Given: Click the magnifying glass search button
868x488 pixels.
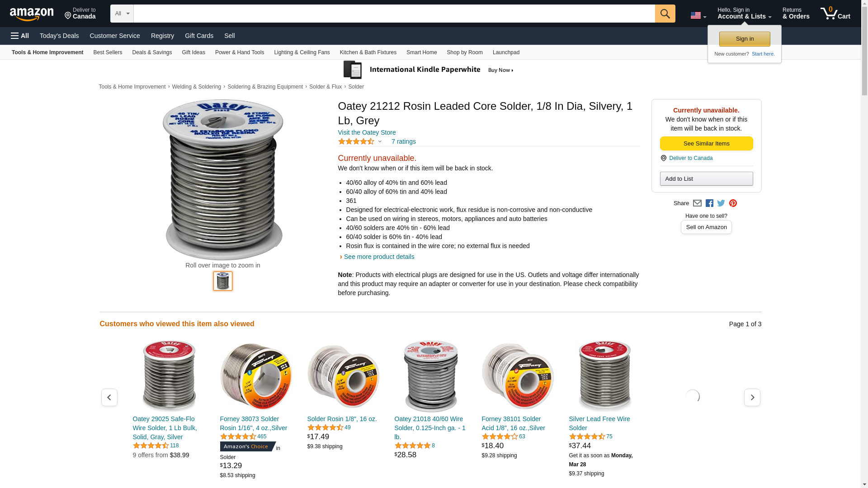Looking at the screenshot, I should click(x=665, y=14).
